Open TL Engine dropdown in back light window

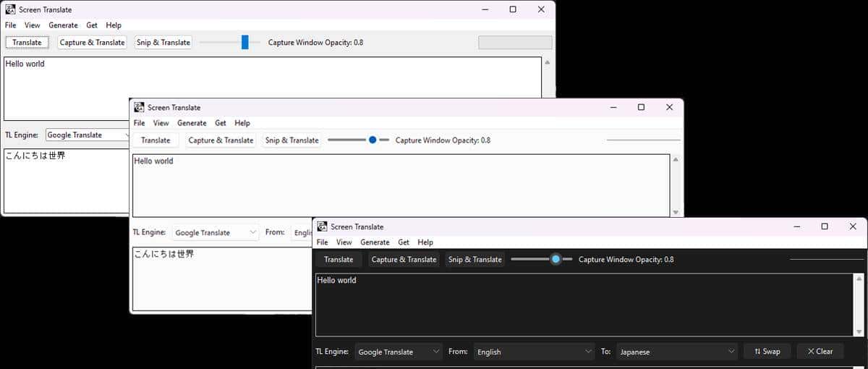(x=87, y=135)
